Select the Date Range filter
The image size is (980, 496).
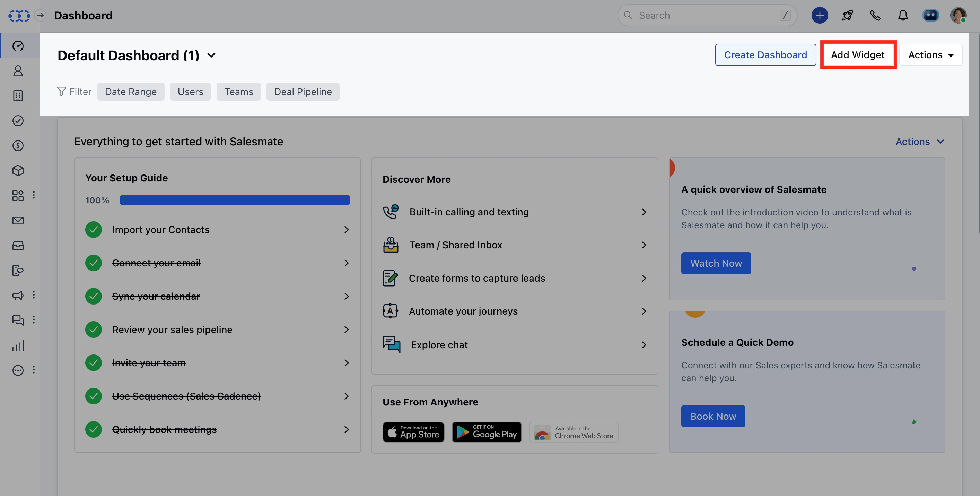click(131, 92)
